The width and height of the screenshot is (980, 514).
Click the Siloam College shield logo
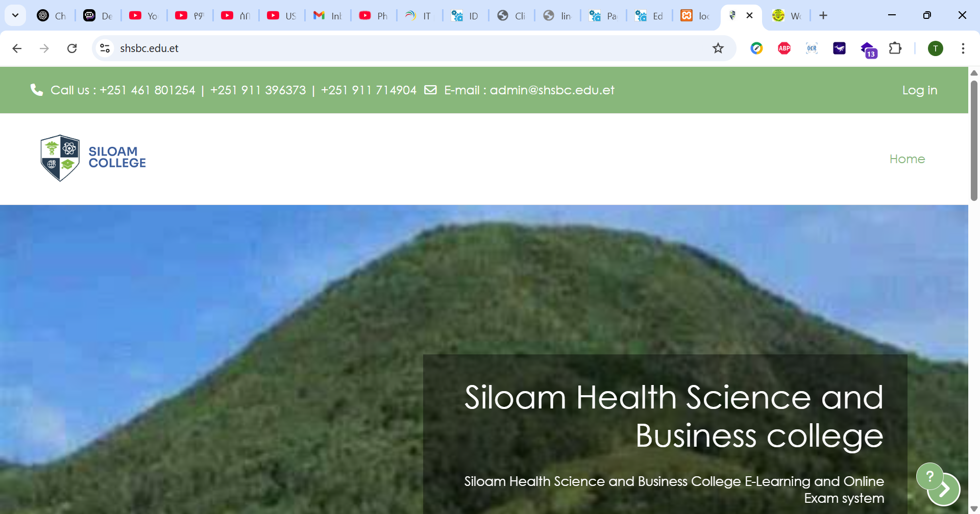coord(60,158)
